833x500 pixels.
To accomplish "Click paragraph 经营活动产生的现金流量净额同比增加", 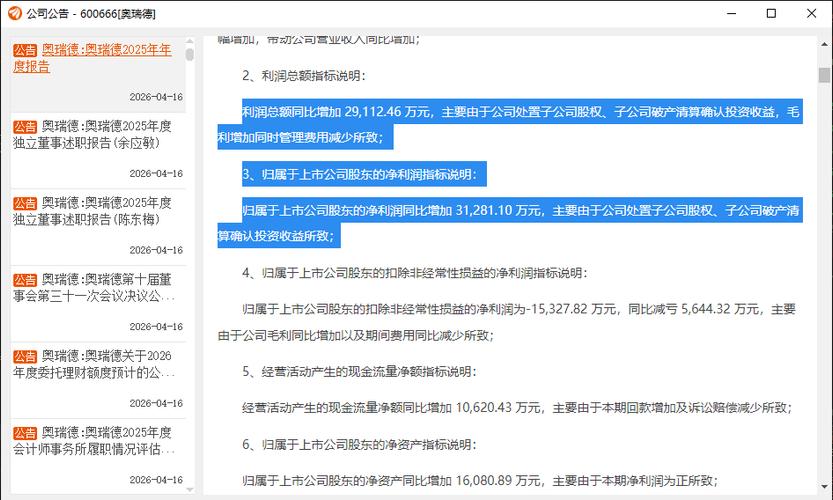I will [517, 408].
